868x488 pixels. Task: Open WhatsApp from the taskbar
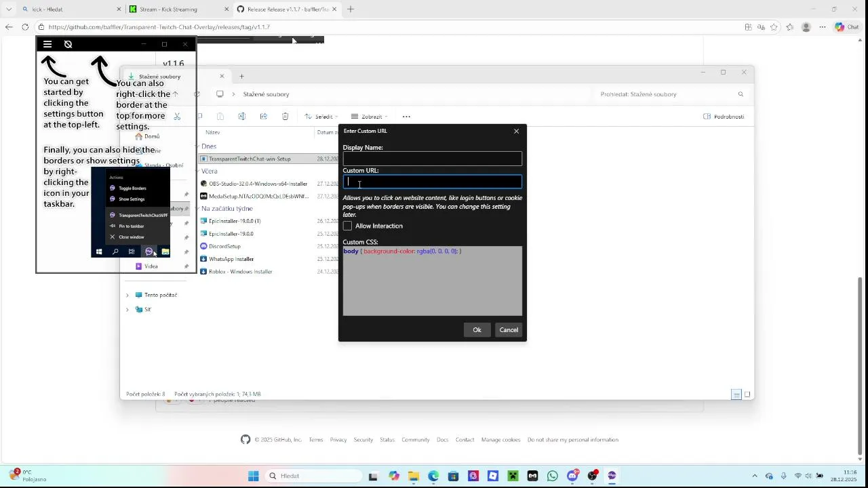(553, 476)
